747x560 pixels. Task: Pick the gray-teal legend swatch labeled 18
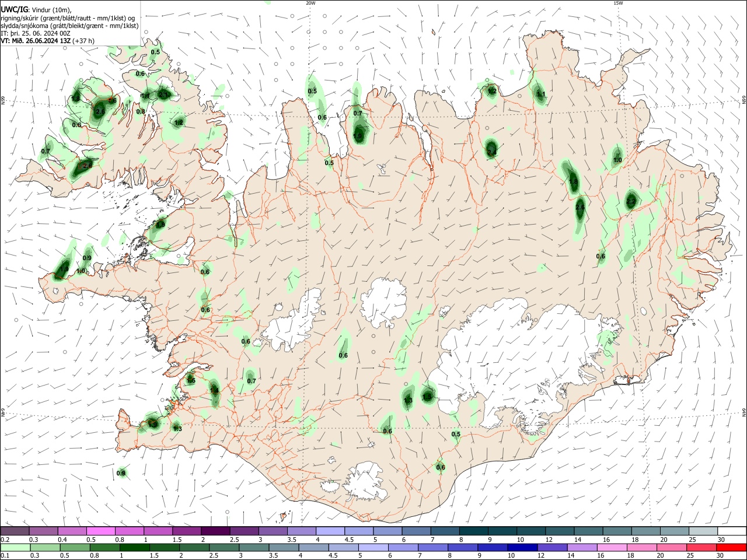point(645,531)
